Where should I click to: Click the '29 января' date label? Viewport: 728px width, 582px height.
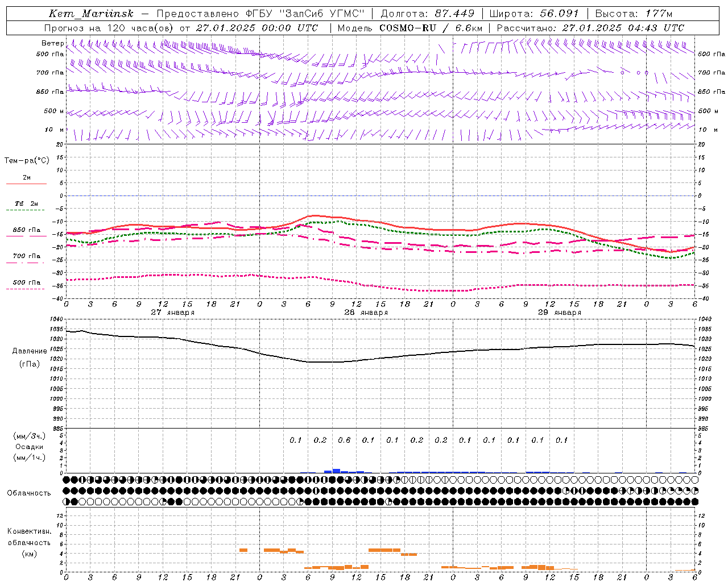(560, 312)
